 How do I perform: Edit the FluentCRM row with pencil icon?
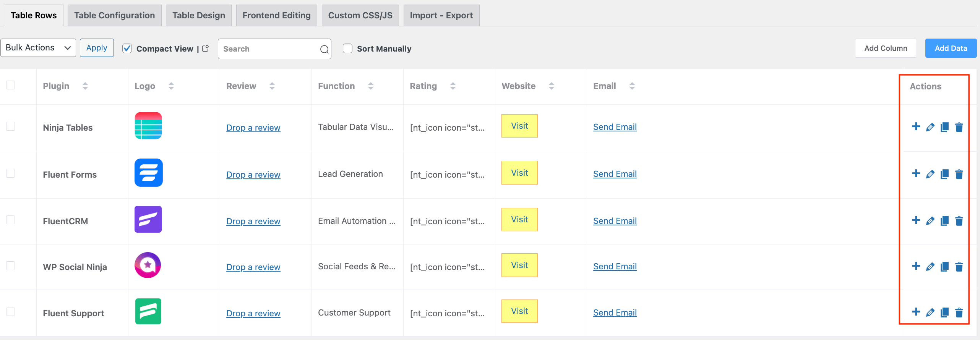pos(930,221)
